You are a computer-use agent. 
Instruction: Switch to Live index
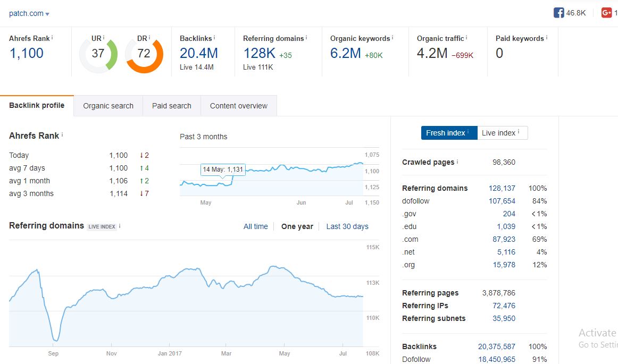(502, 133)
